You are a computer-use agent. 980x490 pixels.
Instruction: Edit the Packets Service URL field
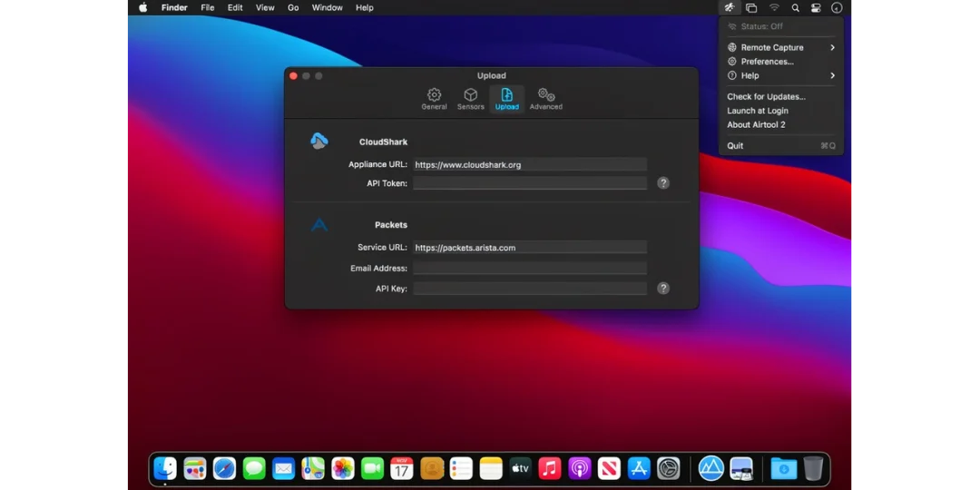point(529,248)
